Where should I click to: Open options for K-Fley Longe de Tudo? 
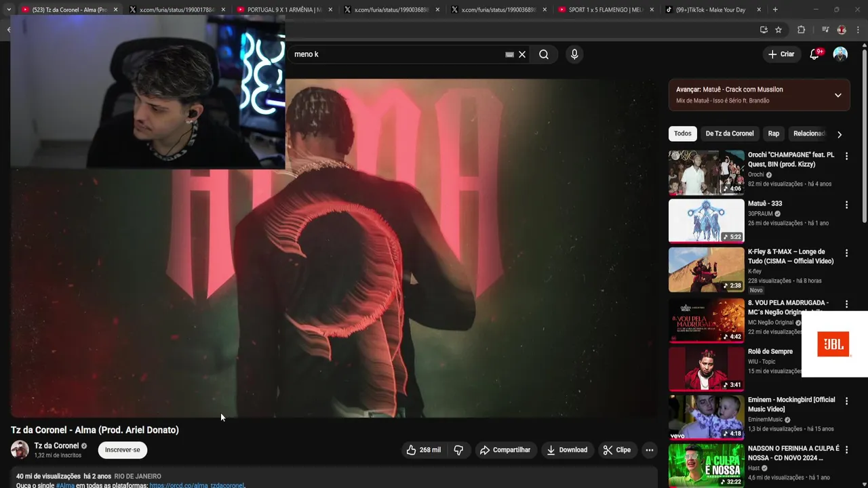click(846, 253)
